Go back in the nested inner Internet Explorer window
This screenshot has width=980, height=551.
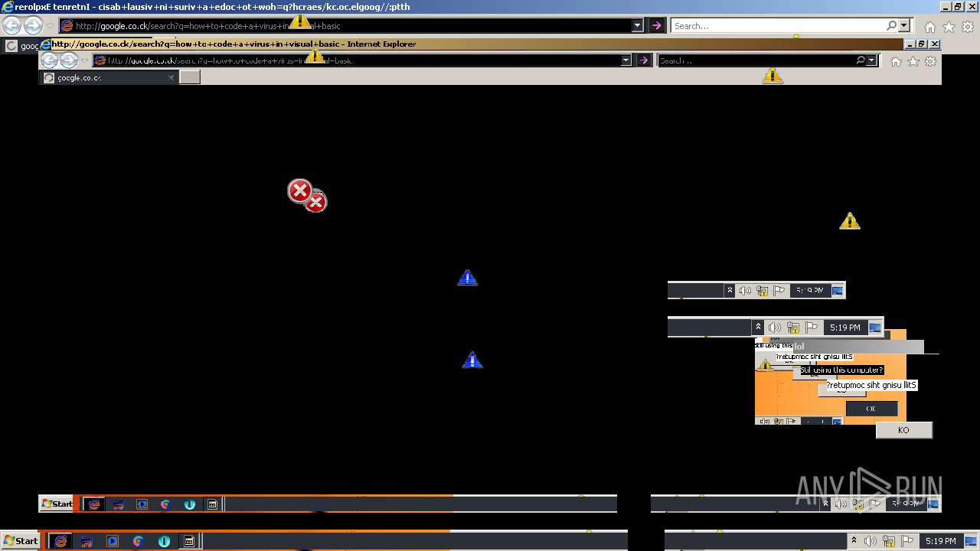coord(49,60)
